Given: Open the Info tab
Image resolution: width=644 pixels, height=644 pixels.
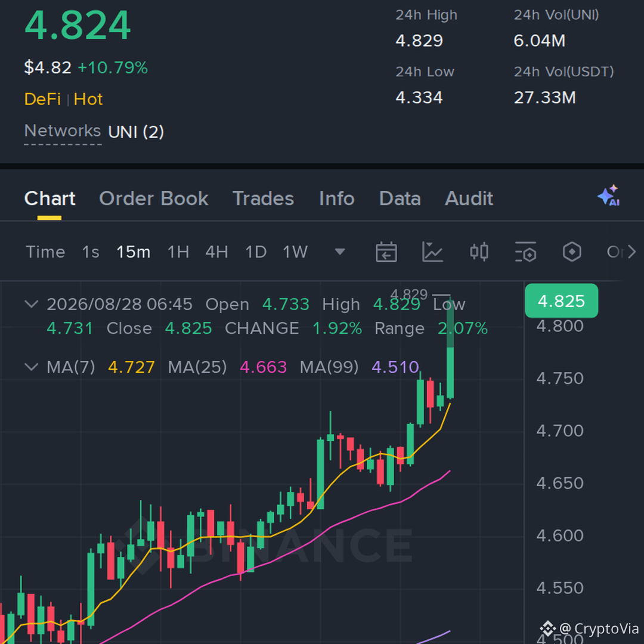Looking at the screenshot, I should click(x=337, y=199).
